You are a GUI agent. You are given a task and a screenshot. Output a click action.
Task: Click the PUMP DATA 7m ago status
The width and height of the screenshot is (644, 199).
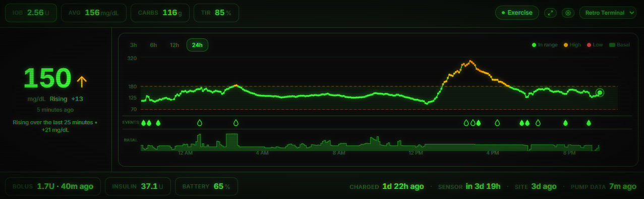coord(603,186)
